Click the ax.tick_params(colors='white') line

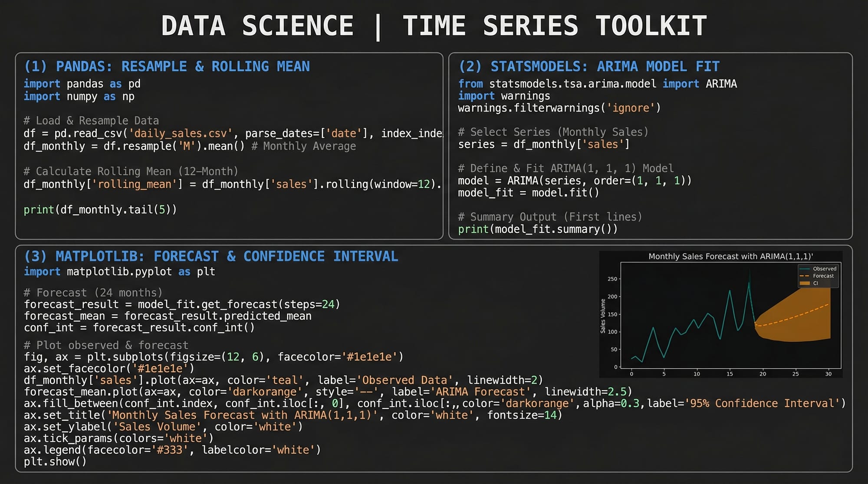(x=118, y=438)
